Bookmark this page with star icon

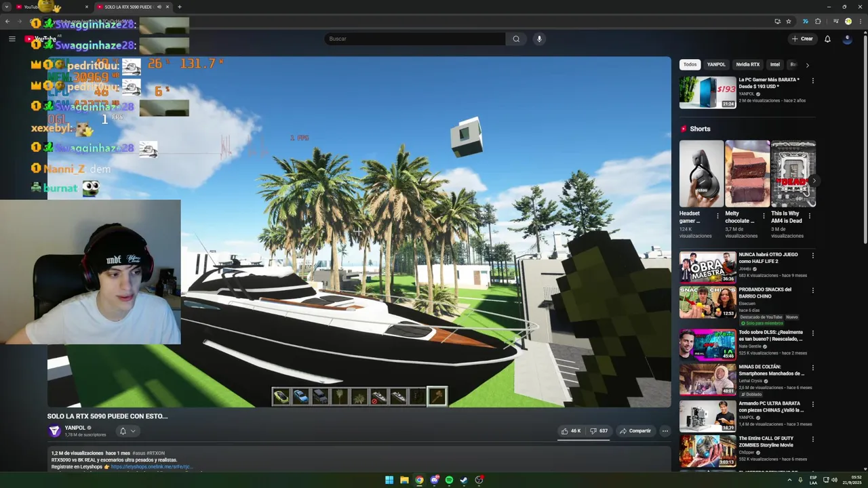[x=789, y=21]
